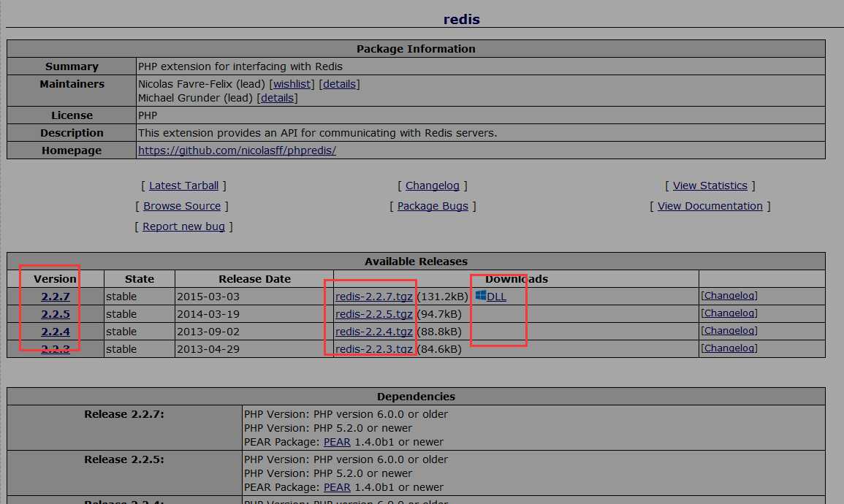The width and height of the screenshot is (844, 504).
Task: Click the Release 2.2.5: dependencies label
Action: point(124,459)
